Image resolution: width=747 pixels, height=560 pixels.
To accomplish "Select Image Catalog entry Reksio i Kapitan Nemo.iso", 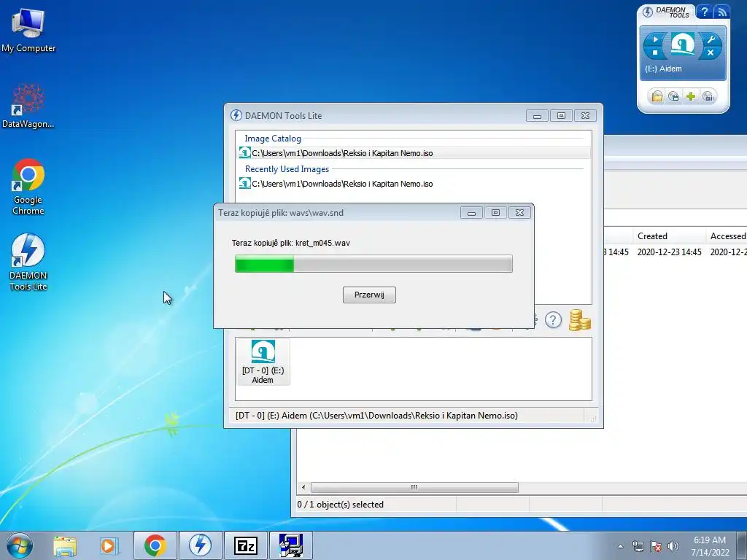I will pos(414,153).
